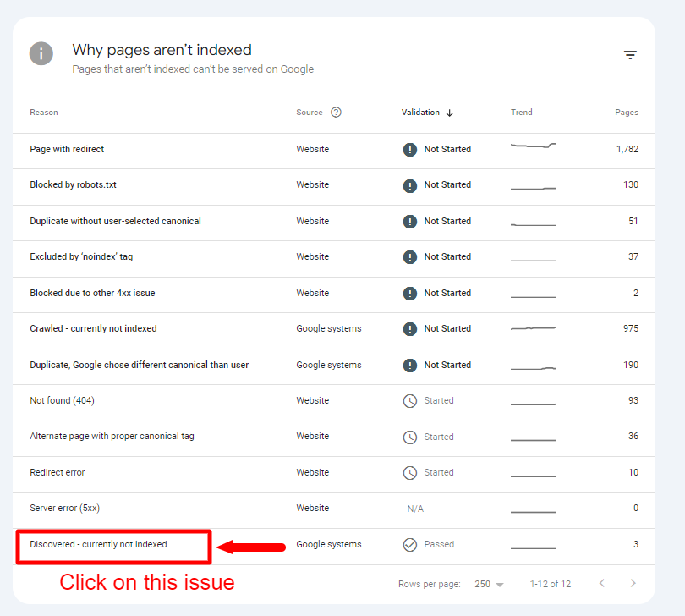Screen dimensions: 685x616
Task: Click Not Started icon for Blocked by robots.txt
Action: click(410, 185)
